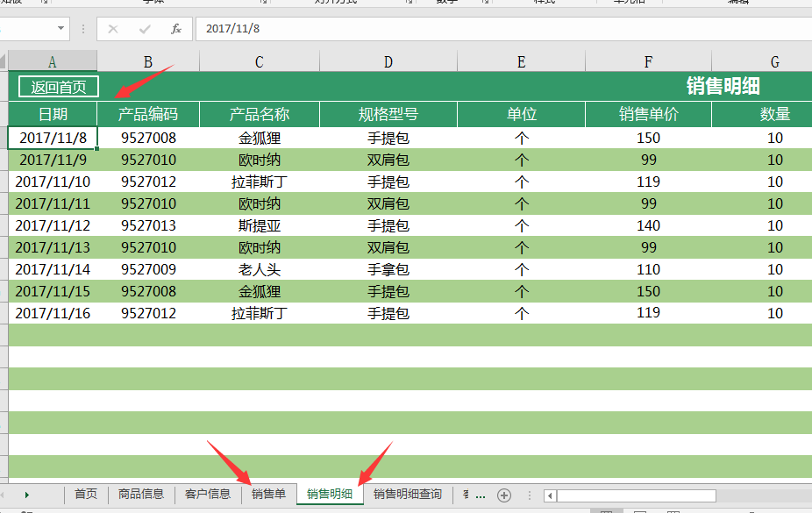Select date cell 2017/11/11
Image resolution: width=812 pixels, height=513 pixels.
click(53, 203)
